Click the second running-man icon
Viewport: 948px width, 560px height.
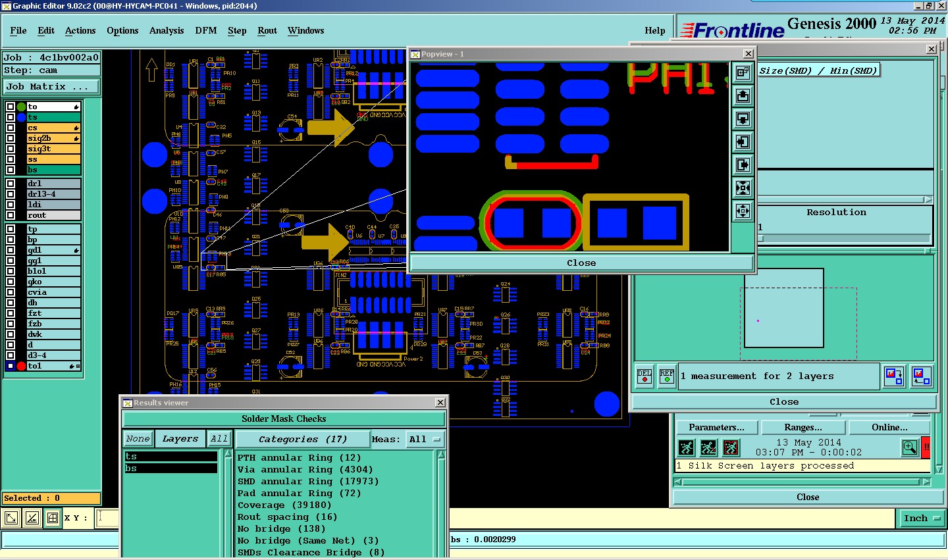[708, 448]
